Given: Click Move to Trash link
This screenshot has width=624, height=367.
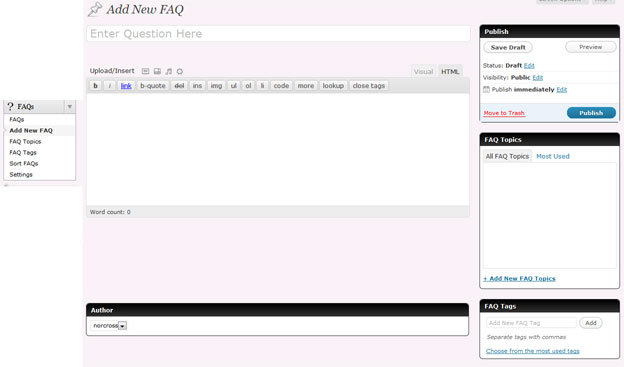Looking at the screenshot, I should pos(504,113).
